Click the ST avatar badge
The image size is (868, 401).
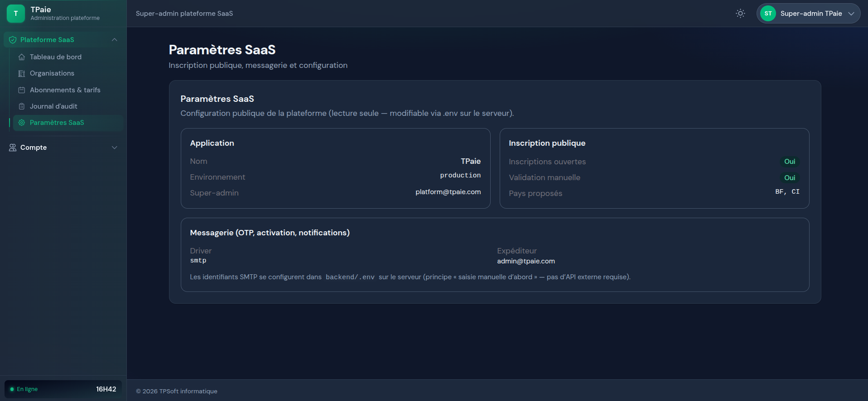[768, 14]
